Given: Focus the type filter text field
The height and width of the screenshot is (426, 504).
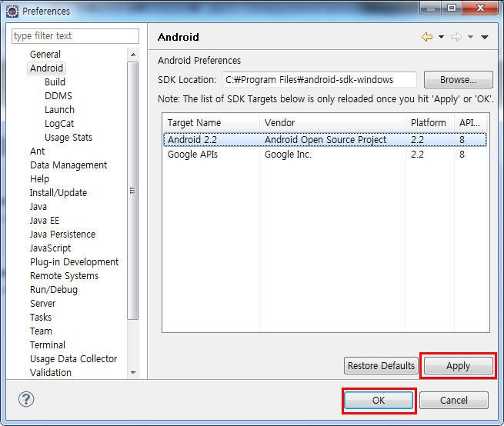Looking at the screenshot, I should tap(75, 36).
